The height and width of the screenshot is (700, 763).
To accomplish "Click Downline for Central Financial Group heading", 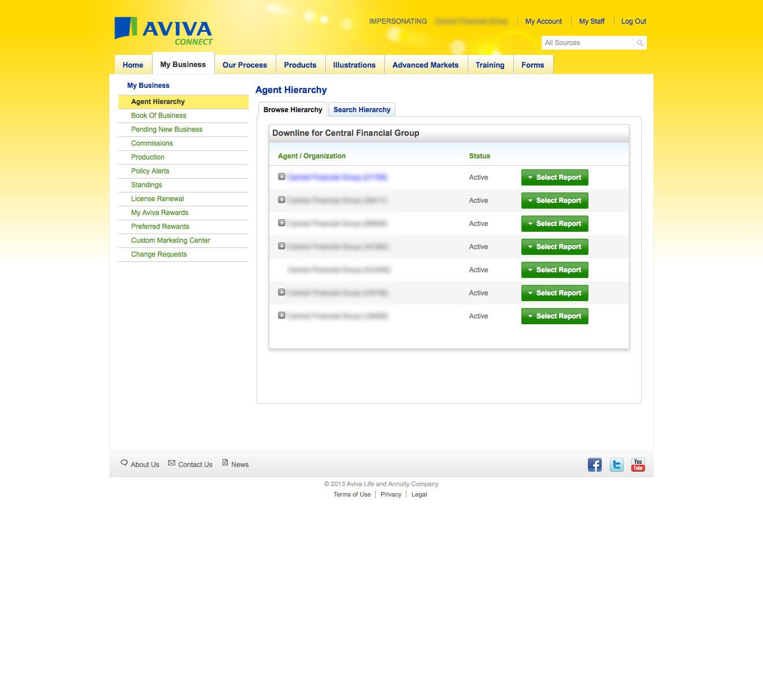I will point(346,133).
